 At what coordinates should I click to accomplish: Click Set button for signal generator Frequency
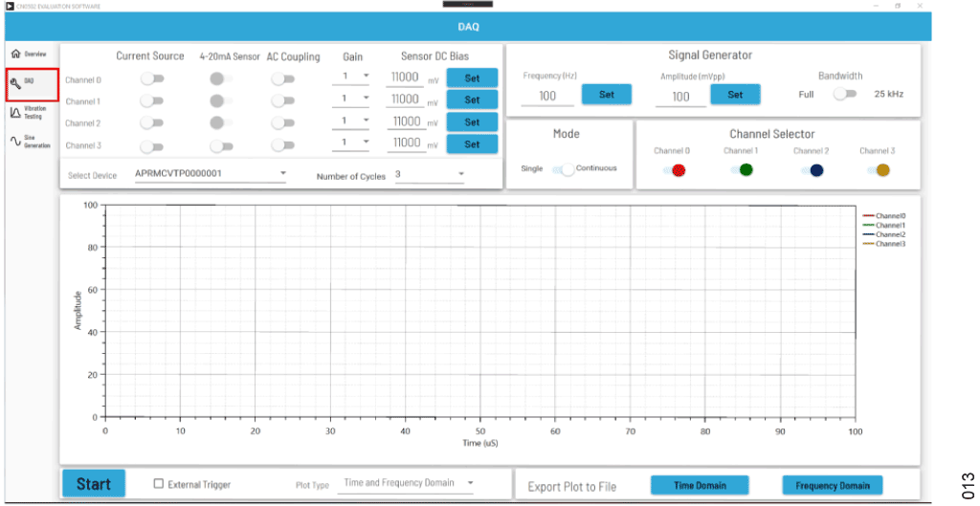[607, 95]
